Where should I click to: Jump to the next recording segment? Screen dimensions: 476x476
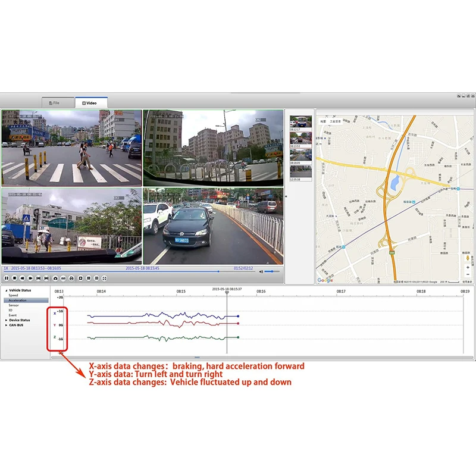tap(46, 278)
